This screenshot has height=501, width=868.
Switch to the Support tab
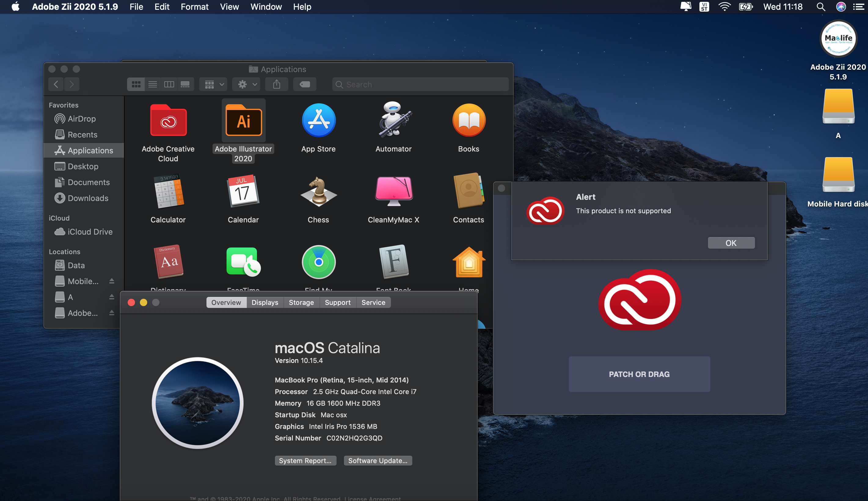338,302
